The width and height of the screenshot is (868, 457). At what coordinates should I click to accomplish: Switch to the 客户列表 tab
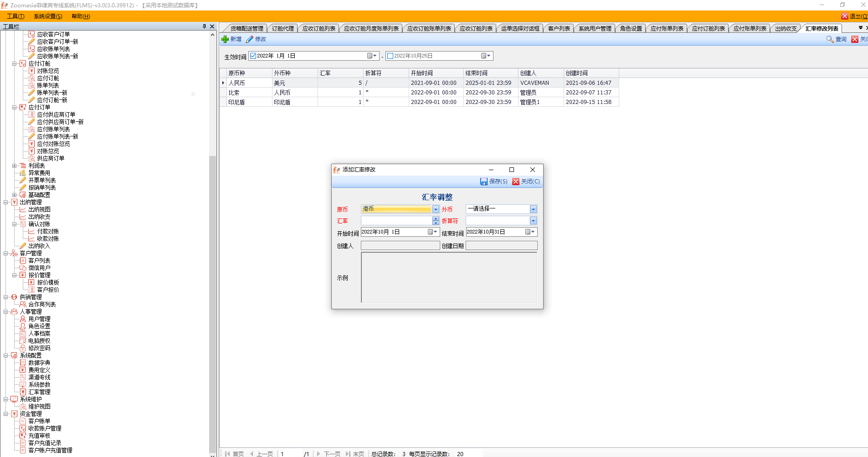coord(559,28)
